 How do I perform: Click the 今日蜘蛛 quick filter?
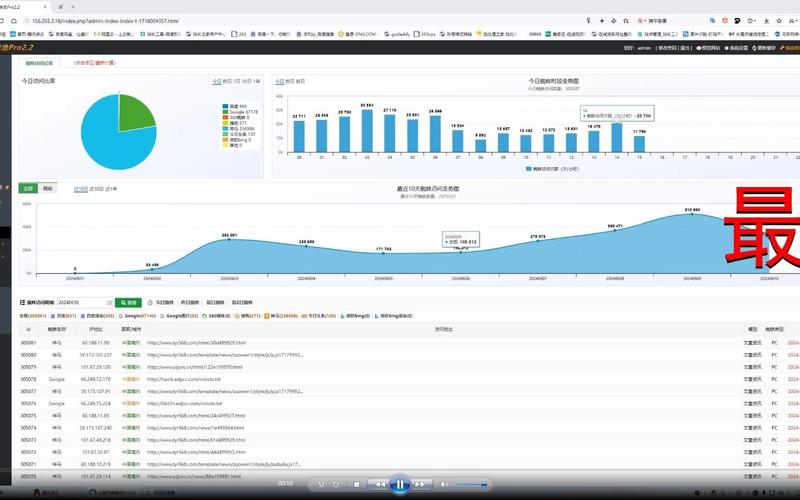161,302
